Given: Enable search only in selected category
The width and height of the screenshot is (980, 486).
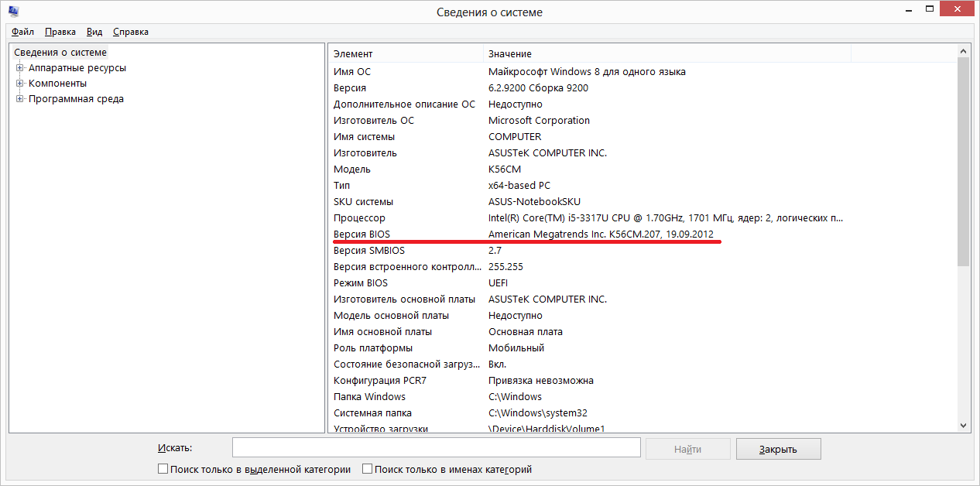Looking at the screenshot, I should (x=163, y=468).
